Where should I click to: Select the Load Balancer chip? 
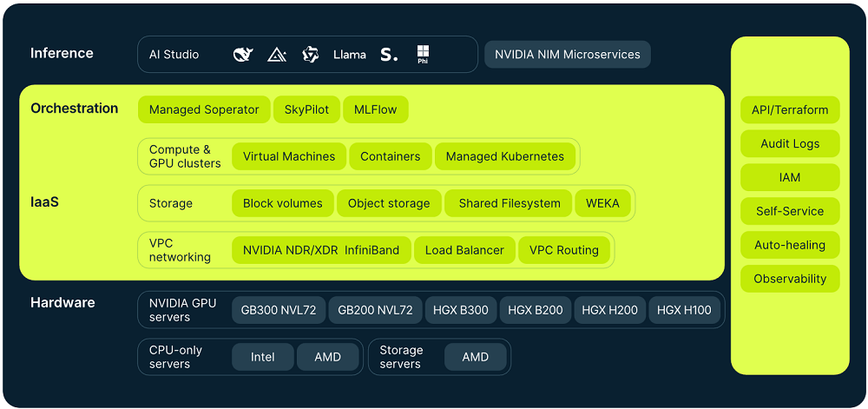[x=464, y=250]
